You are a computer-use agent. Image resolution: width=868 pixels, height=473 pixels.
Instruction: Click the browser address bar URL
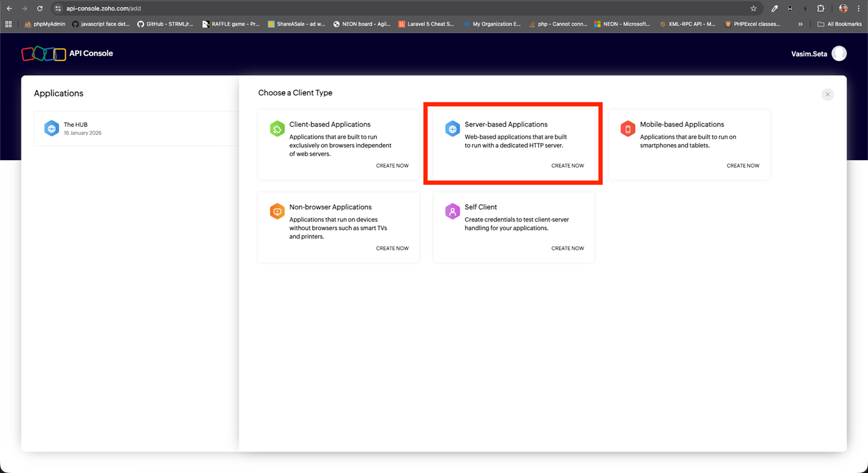pyautogui.click(x=103, y=9)
